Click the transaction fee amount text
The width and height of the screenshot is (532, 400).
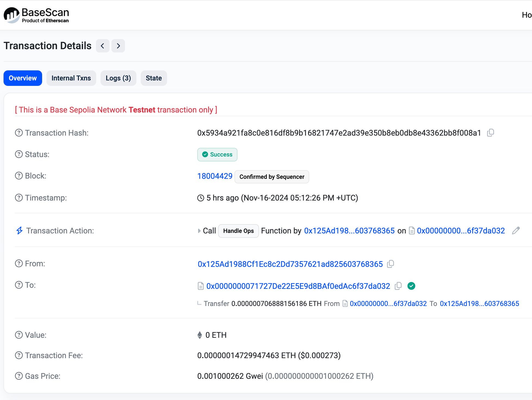coord(269,355)
